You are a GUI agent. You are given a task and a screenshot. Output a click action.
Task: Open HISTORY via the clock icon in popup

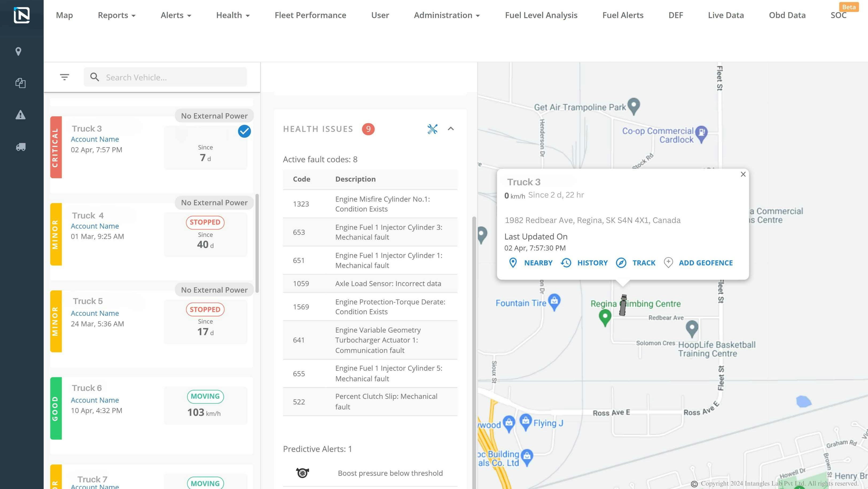(x=566, y=263)
